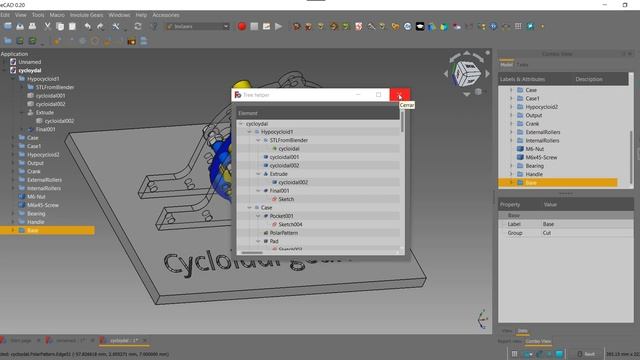Viewport: 640px width, 360px height.
Task: Click the Save document icon
Action: [20, 27]
